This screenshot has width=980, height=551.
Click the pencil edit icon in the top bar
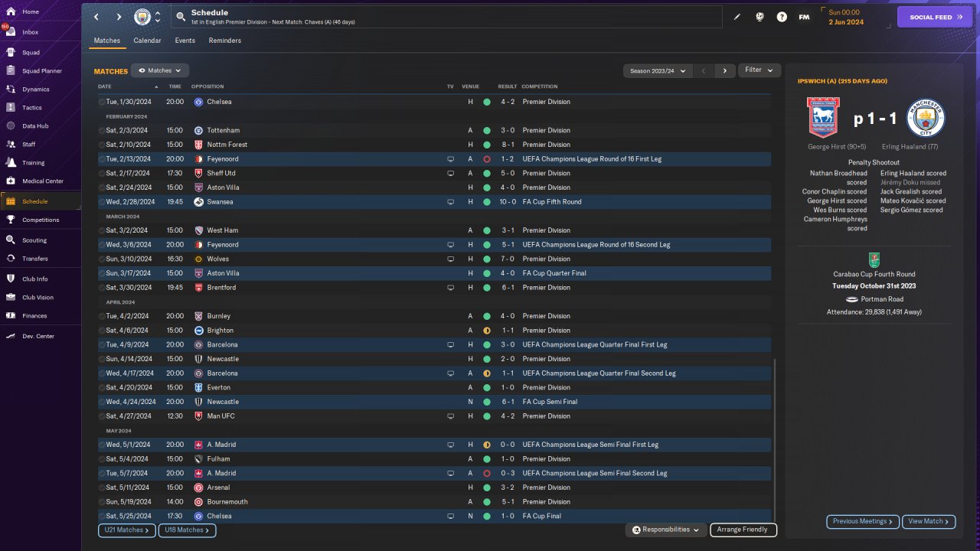[737, 17]
